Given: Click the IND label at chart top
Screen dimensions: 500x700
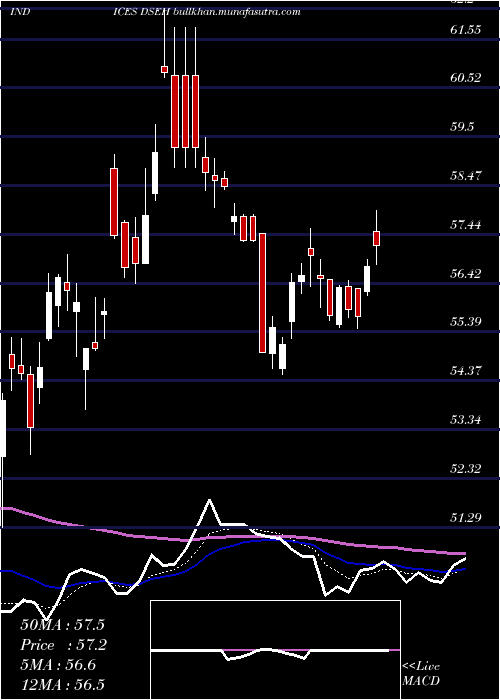Looking at the screenshot, I should click(20, 12).
